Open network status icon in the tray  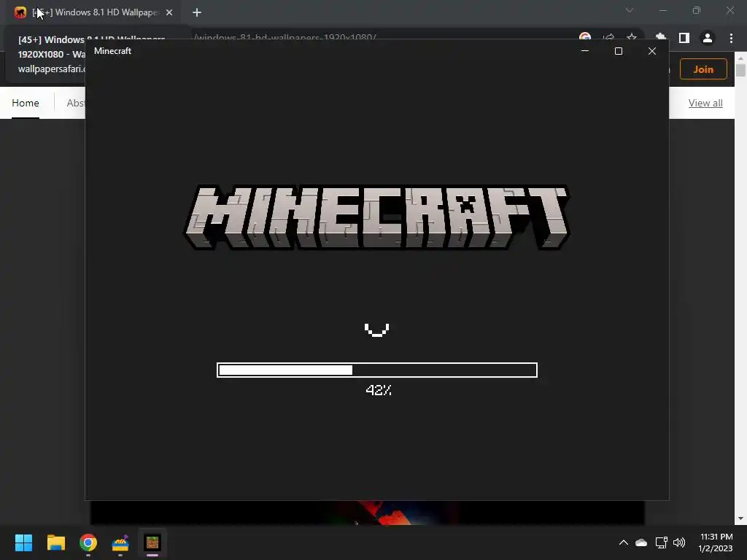point(661,542)
